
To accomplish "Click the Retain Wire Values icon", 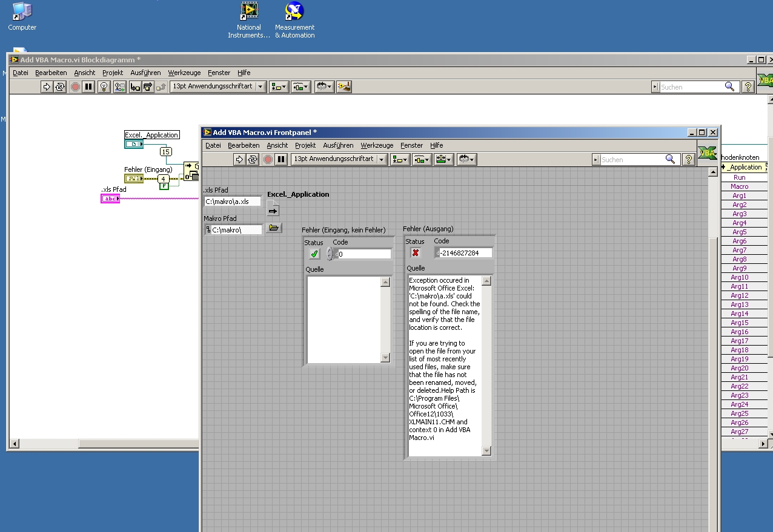I will tap(119, 87).
